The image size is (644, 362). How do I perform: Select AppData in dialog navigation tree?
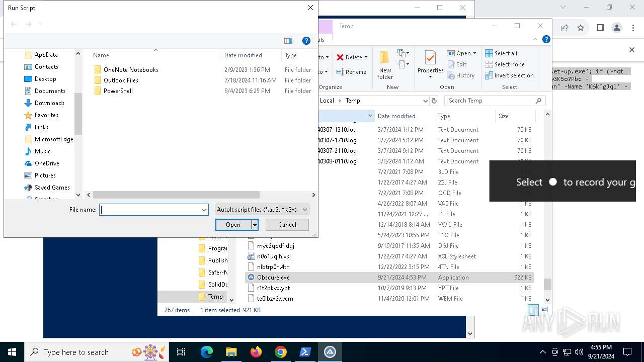pyautogui.click(x=46, y=55)
